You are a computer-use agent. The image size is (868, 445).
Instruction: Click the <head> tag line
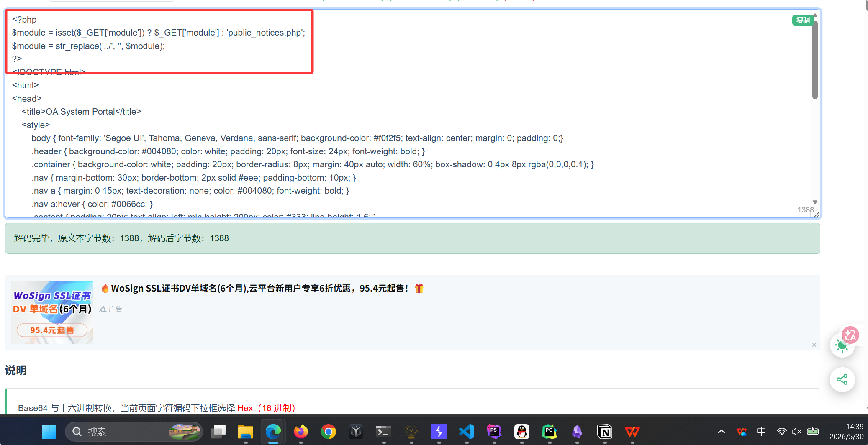tap(27, 99)
